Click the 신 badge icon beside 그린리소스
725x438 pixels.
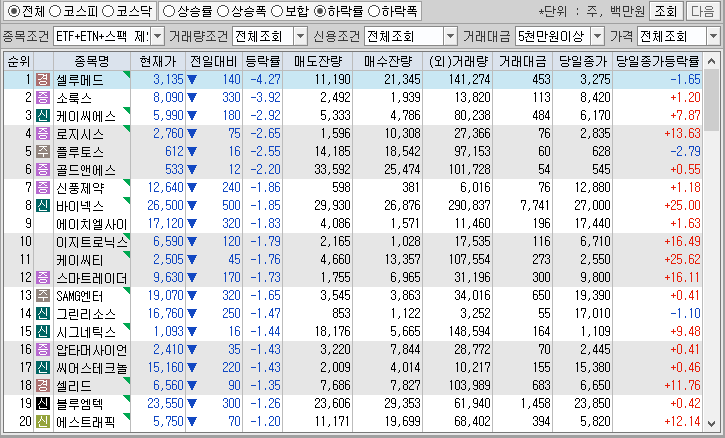point(43,314)
